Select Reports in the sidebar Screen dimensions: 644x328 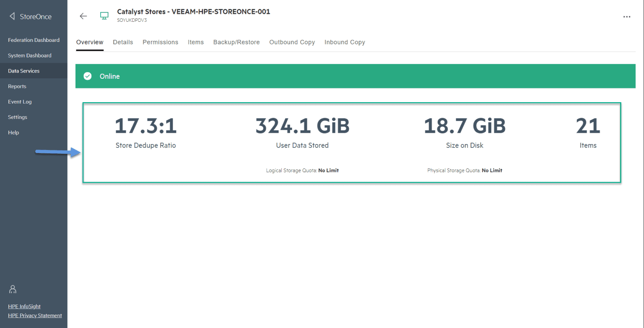[x=17, y=86]
